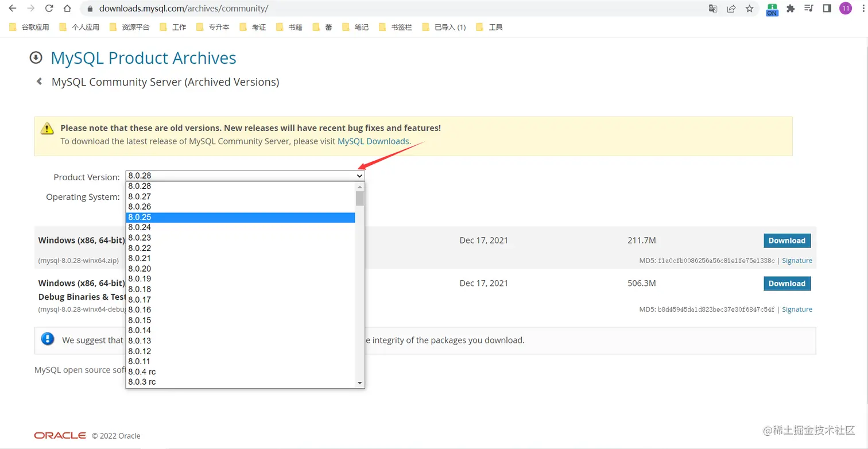Pick version 8.0.16 option
The height and width of the screenshot is (449, 868).
(241, 309)
